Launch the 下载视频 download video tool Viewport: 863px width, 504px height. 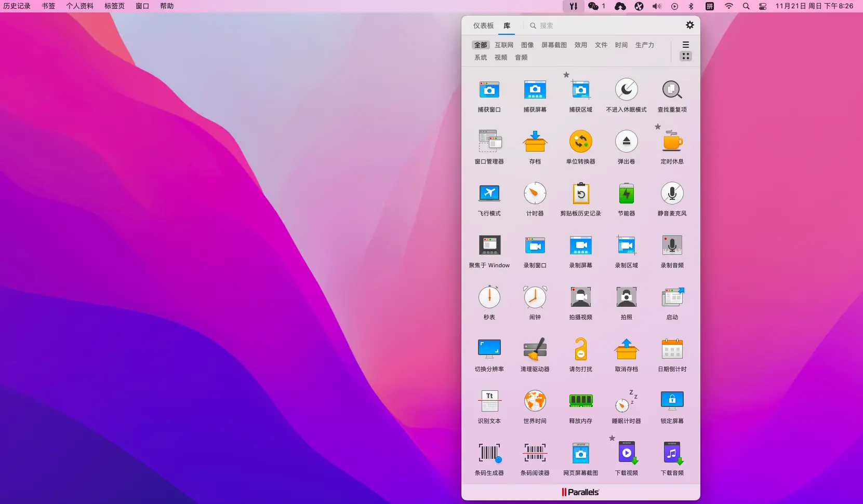tap(626, 454)
